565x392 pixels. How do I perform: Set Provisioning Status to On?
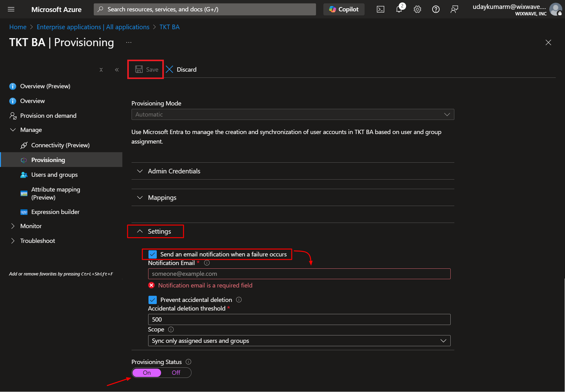pos(147,373)
